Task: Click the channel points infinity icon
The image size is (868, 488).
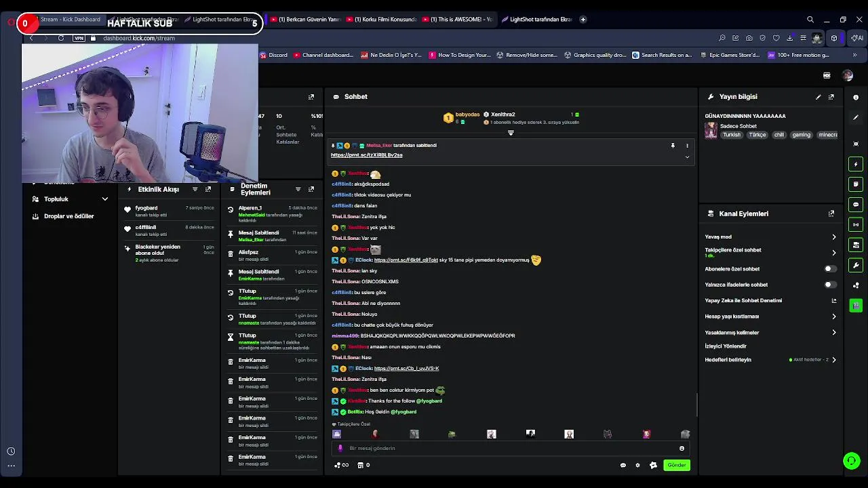Action: [x=342, y=465]
